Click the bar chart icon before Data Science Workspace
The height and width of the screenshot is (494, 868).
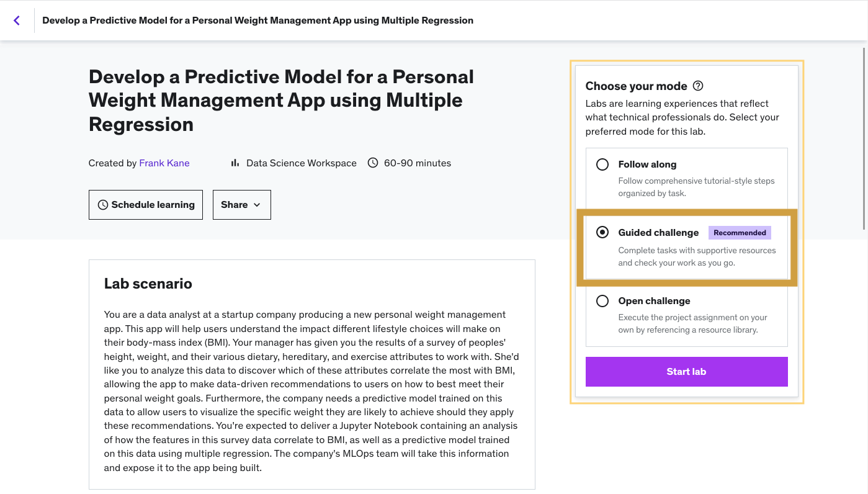(235, 163)
